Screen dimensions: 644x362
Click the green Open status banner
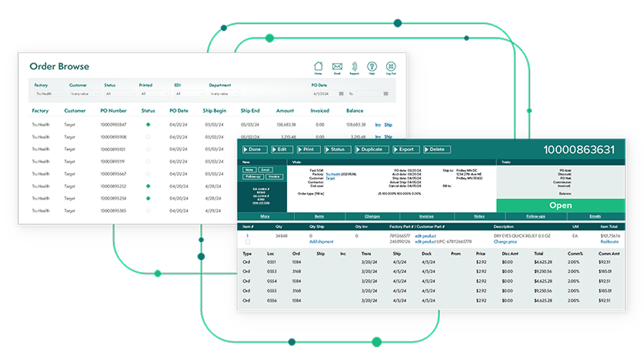point(560,206)
